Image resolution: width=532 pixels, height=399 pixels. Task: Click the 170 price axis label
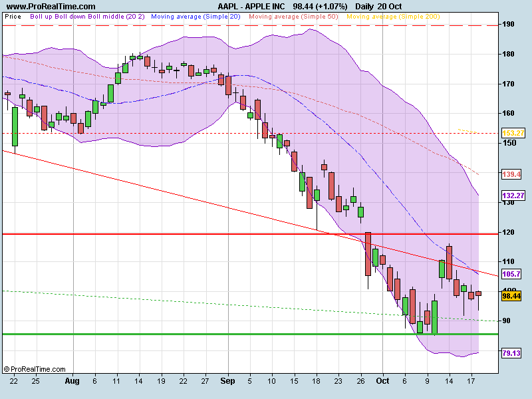pyautogui.click(x=508, y=84)
